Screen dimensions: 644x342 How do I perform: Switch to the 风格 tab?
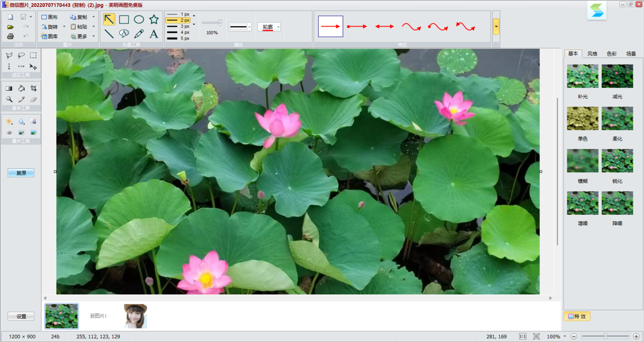tap(592, 54)
